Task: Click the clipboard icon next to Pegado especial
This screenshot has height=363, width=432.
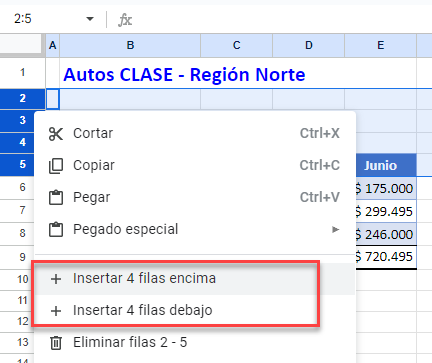Action: 56,229
